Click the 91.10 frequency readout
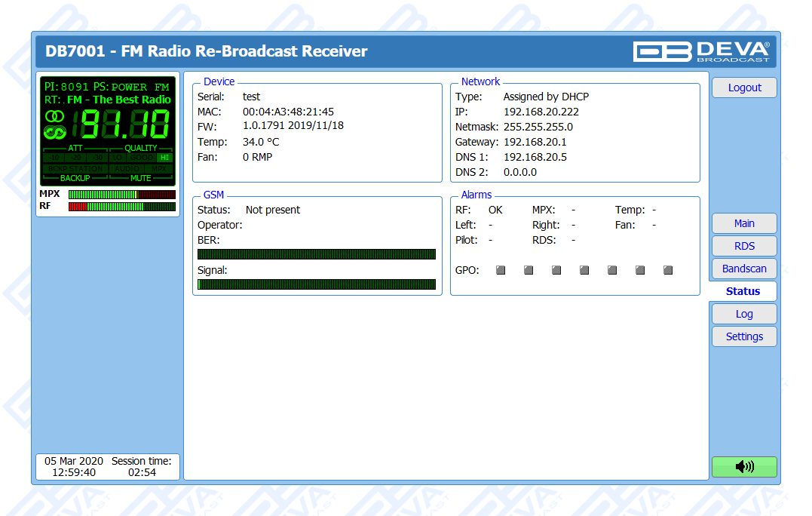The image size is (812, 516). pos(124,124)
